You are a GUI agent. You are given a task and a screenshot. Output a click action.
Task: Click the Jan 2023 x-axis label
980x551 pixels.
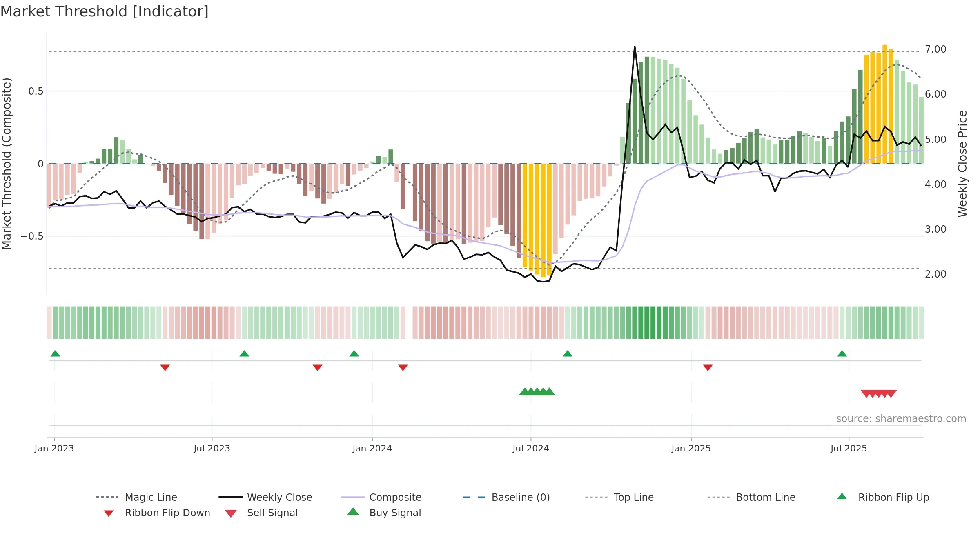(54, 448)
